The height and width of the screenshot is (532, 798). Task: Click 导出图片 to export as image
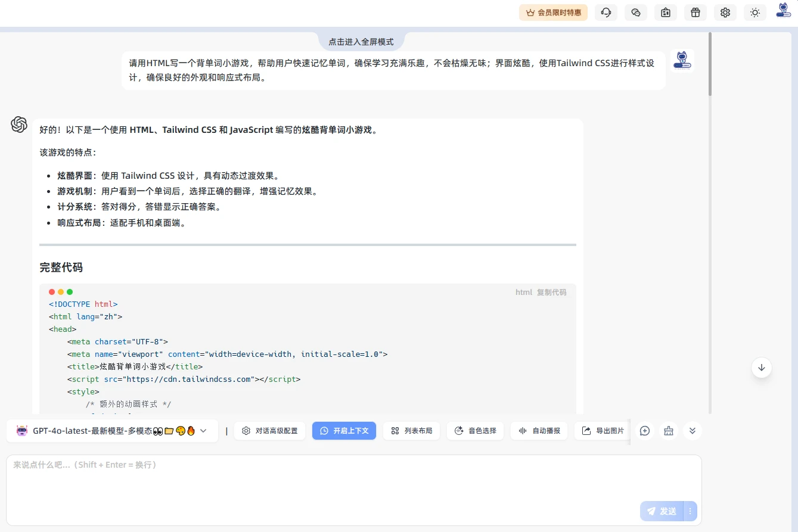603,431
